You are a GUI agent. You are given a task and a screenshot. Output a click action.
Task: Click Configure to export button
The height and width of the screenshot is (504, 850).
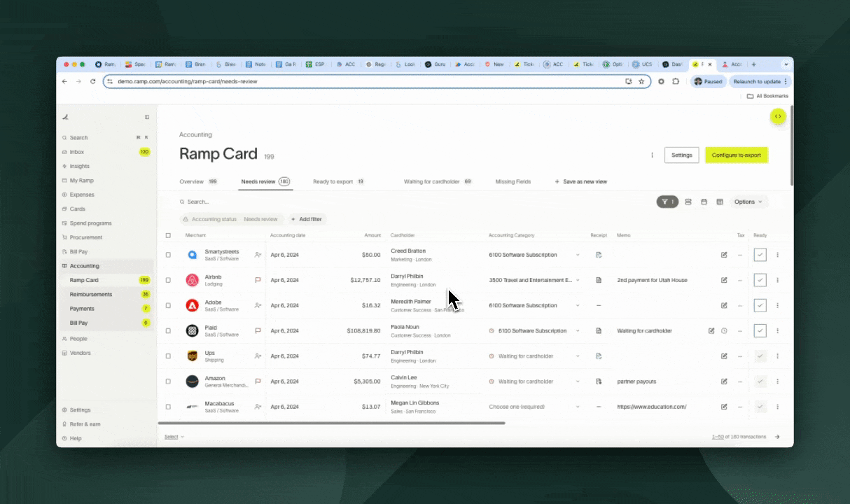737,155
